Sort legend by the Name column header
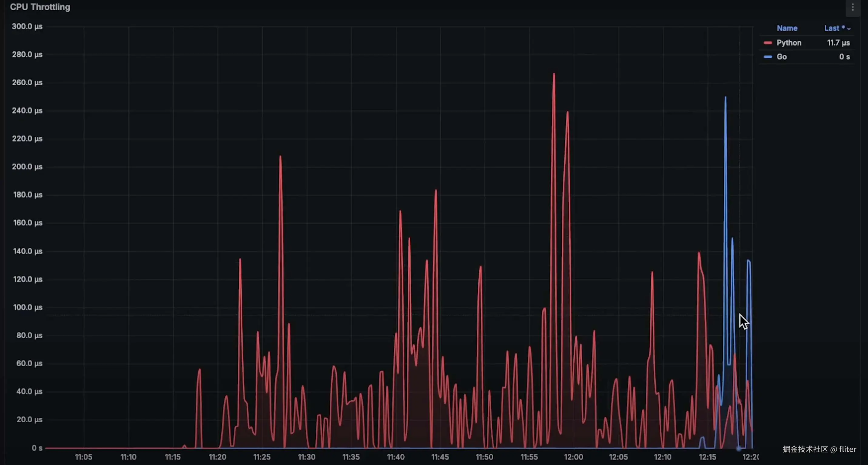868x465 pixels. click(787, 28)
